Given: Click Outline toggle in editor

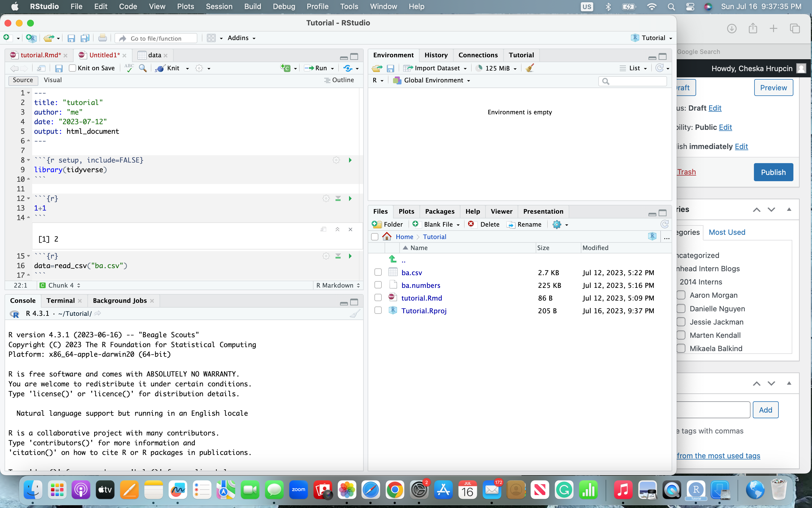Looking at the screenshot, I should tap(339, 80).
